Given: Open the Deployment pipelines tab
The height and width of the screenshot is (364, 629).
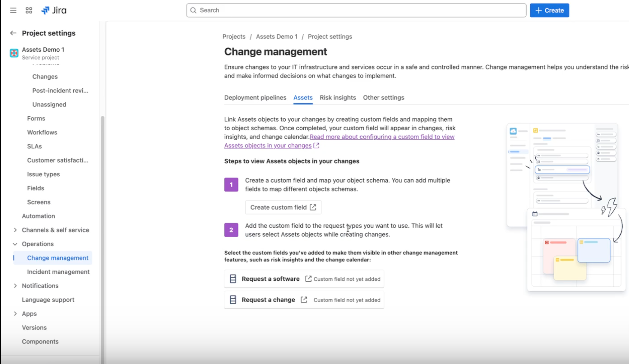Looking at the screenshot, I should (x=255, y=97).
